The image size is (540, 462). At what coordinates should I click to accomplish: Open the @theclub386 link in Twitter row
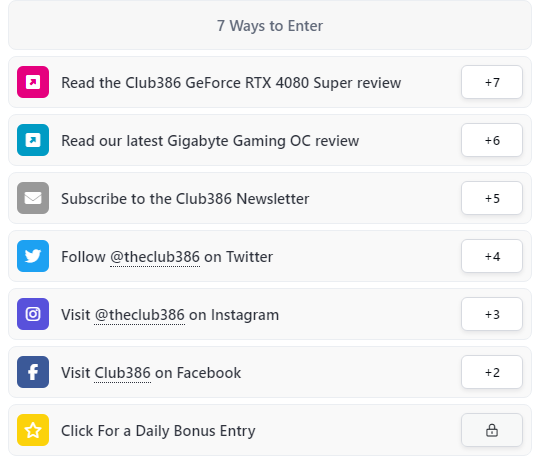coord(155,257)
